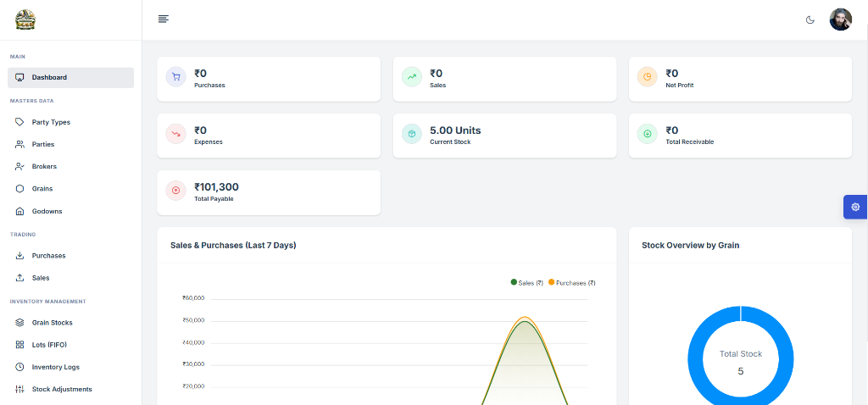Click the trending-up icon on Sales card

412,77
